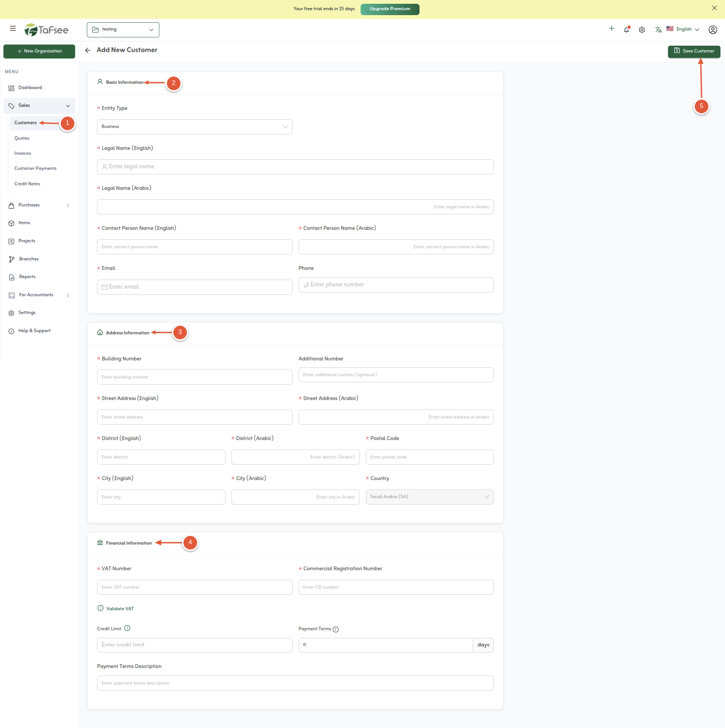This screenshot has width=725, height=728.
Task: Click the VAT Number field
Action: [x=195, y=587]
